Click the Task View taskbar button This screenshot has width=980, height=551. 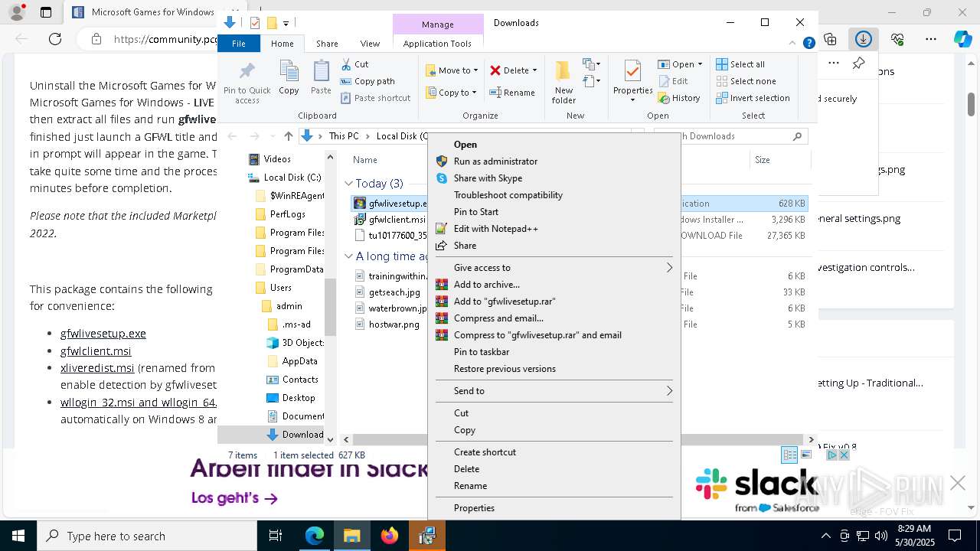(276, 536)
